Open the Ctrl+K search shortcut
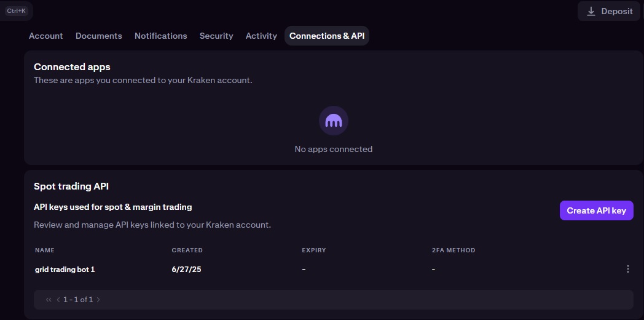Screen dimensions: 644x320 [17, 10]
